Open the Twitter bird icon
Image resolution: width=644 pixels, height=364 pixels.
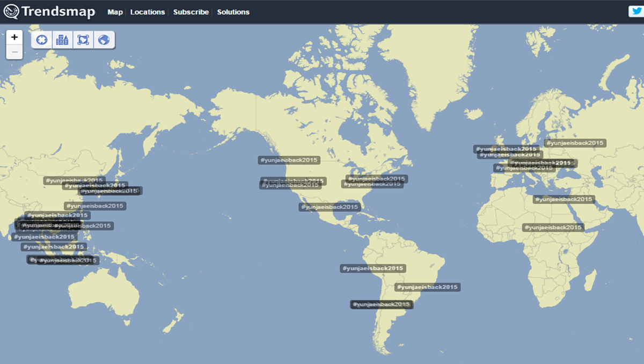(636, 11)
